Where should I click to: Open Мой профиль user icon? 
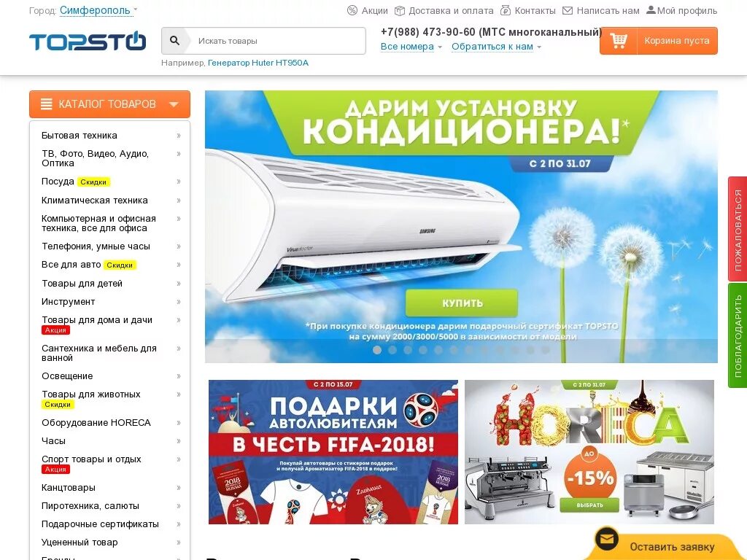pyautogui.click(x=651, y=10)
